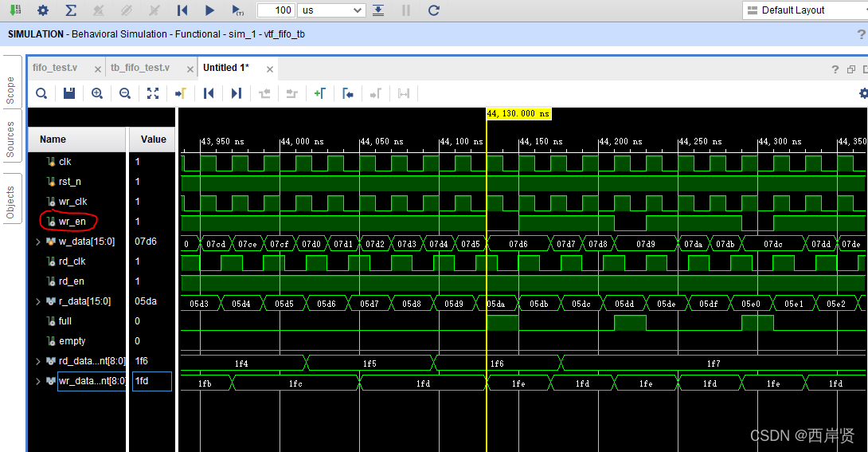Open the help question mark in the title bar
The width and height of the screenshot is (868, 452).
[x=862, y=34]
